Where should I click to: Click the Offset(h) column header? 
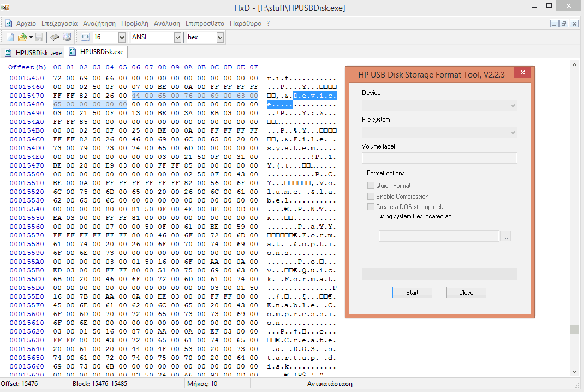(27, 67)
